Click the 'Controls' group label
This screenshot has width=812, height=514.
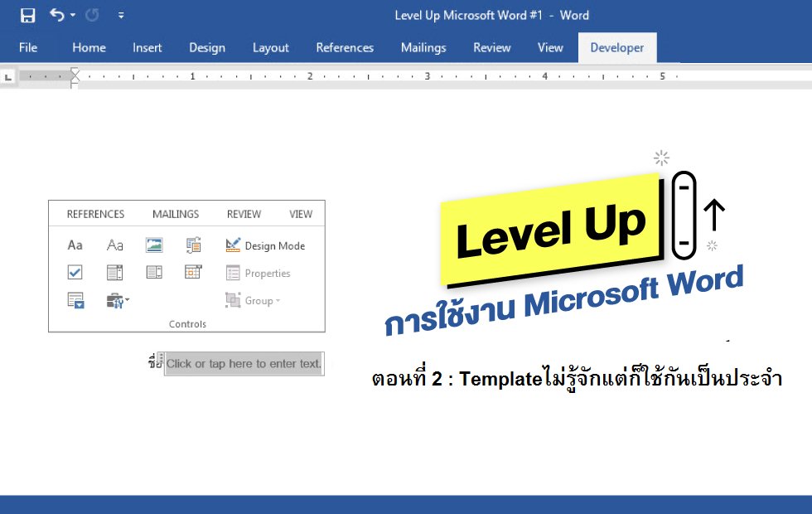coord(187,324)
